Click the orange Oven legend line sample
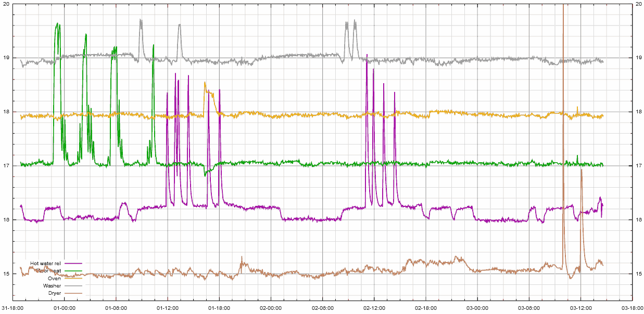Image resolution: width=644 pixels, height=314 pixels. pyautogui.click(x=73, y=278)
